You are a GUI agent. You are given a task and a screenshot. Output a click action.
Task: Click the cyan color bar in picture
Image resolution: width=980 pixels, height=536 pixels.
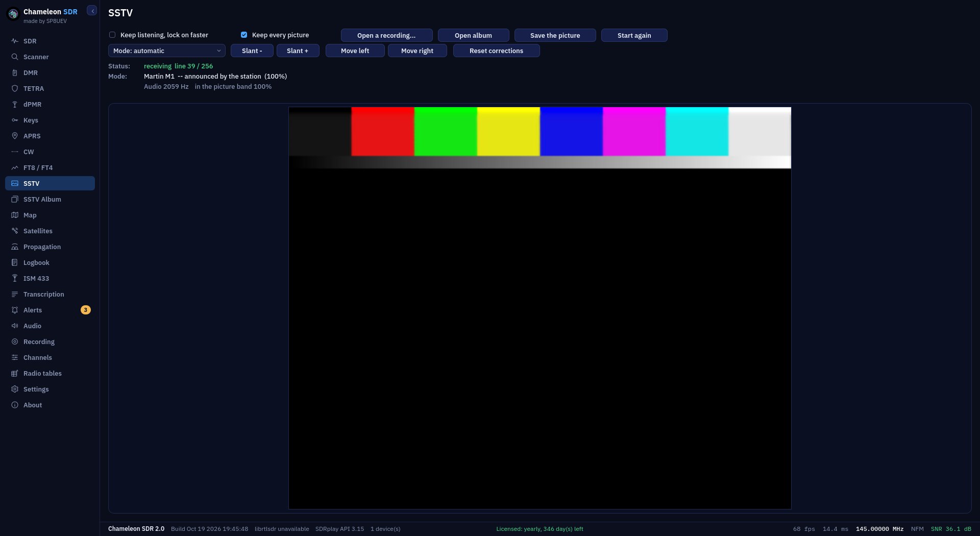tap(697, 131)
